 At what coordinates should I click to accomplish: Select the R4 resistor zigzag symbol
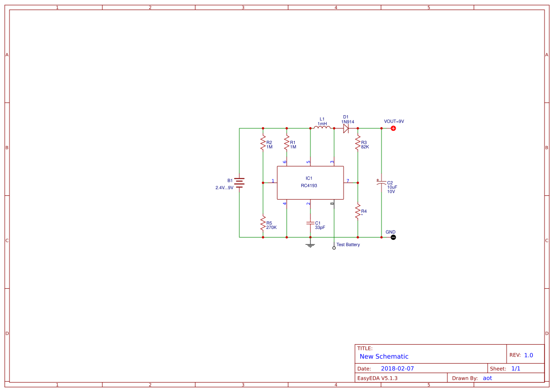point(357,211)
